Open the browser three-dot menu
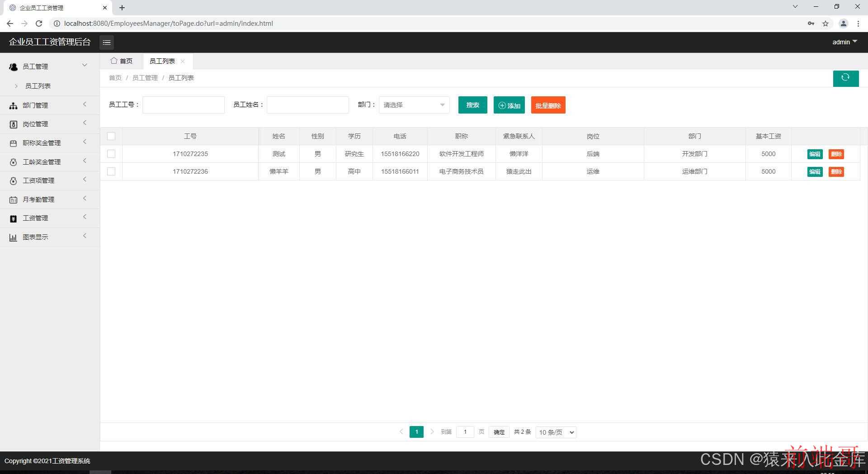Image resolution: width=868 pixels, height=474 pixels. (x=858, y=24)
